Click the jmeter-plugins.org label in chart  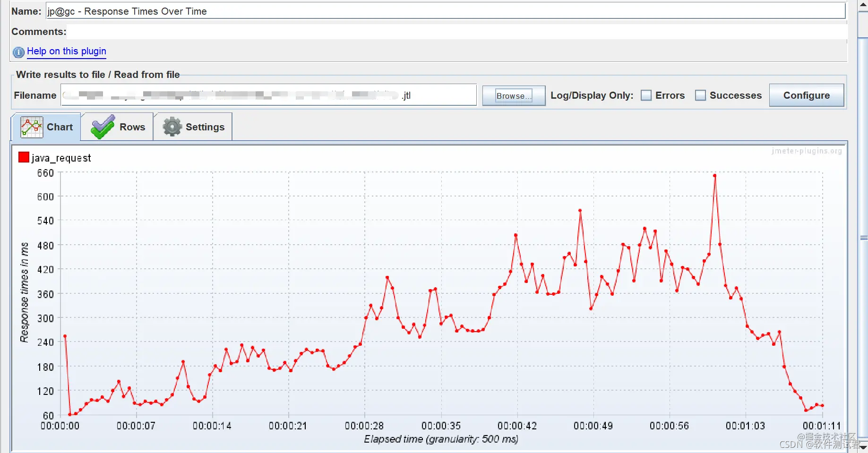point(806,151)
